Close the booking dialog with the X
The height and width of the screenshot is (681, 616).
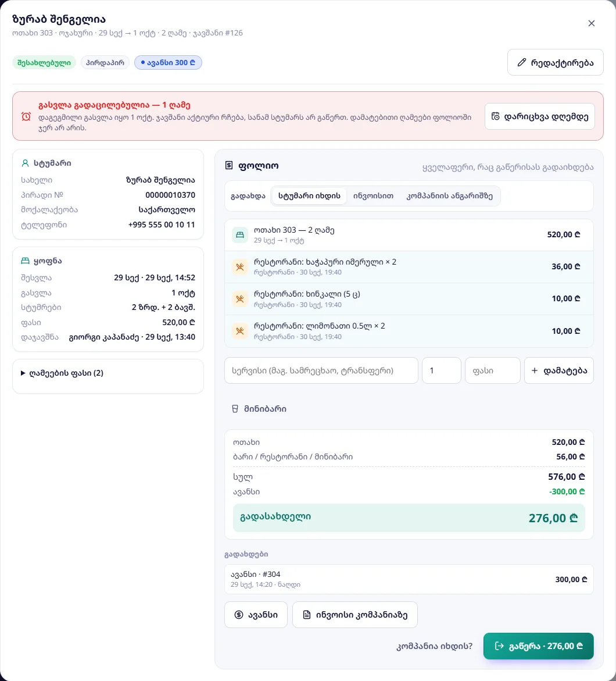(x=591, y=23)
